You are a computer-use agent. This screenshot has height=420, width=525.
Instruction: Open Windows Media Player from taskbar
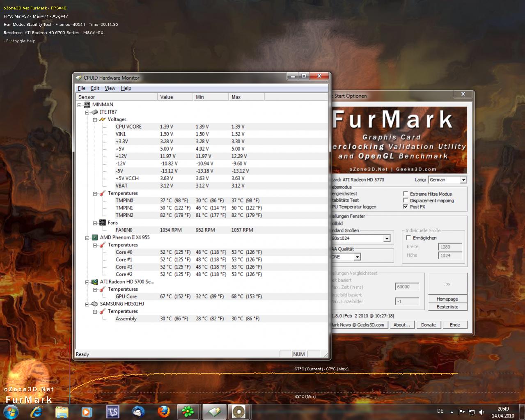[x=87, y=412]
